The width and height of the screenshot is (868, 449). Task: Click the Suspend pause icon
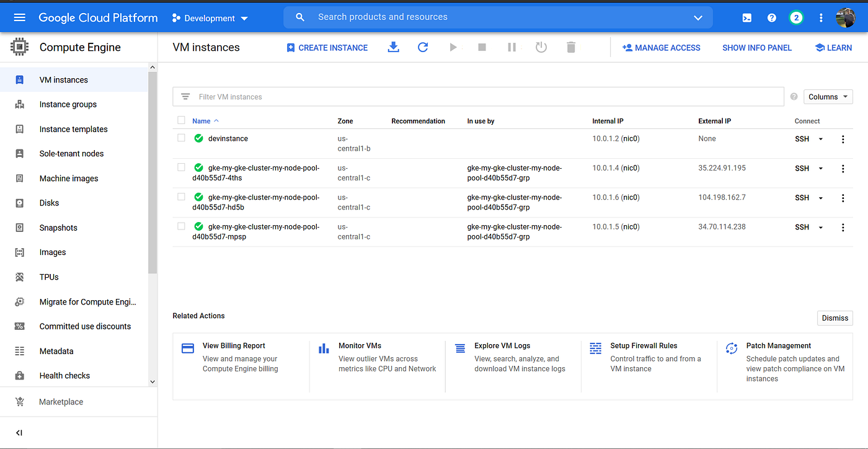click(x=511, y=47)
